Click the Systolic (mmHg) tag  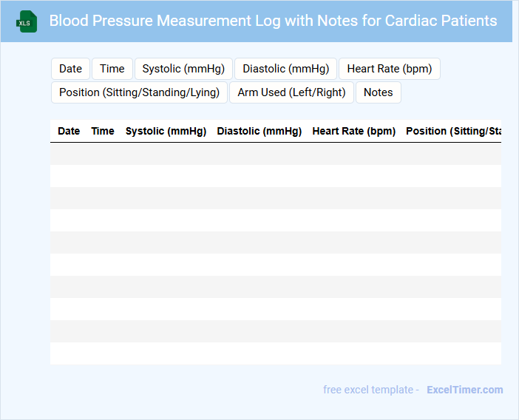coord(183,69)
